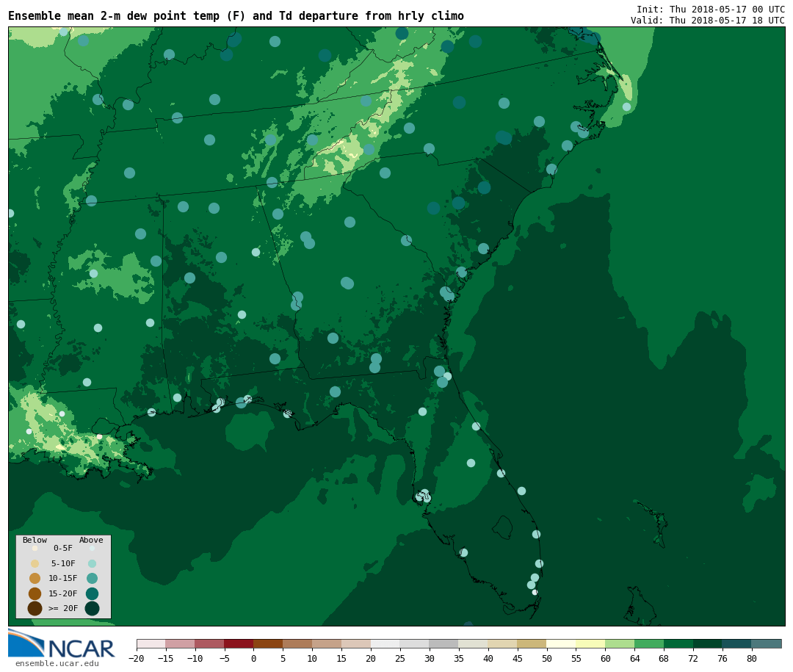Screen dimensions: 793x672
Task: Select the Above 5-10F teal legend circle
Action: (x=92, y=563)
